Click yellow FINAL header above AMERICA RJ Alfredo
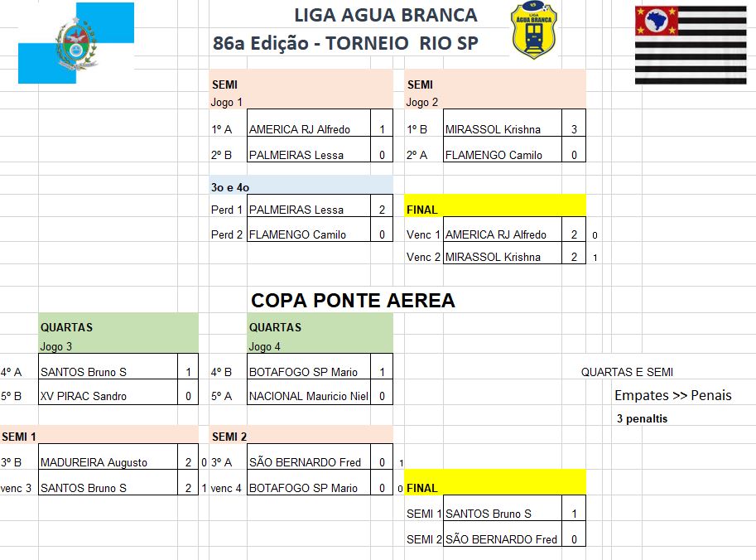Viewport: 756px width, 560px height. [494, 210]
